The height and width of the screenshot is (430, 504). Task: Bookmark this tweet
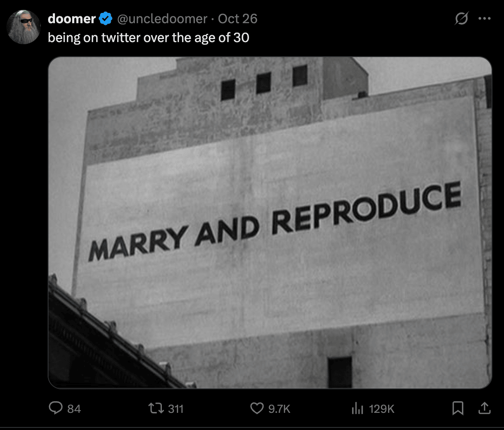[x=458, y=408]
